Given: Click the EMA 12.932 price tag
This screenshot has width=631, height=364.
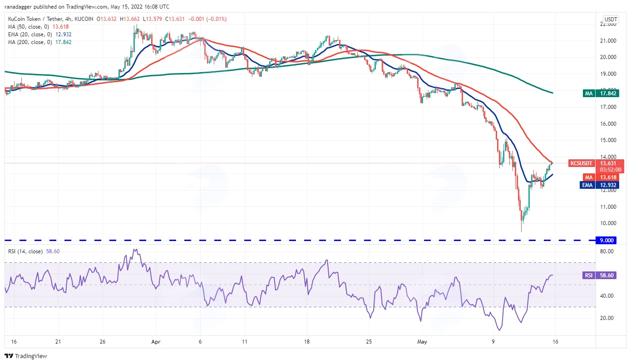Looking at the screenshot, I should pyautogui.click(x=599, y=185).
